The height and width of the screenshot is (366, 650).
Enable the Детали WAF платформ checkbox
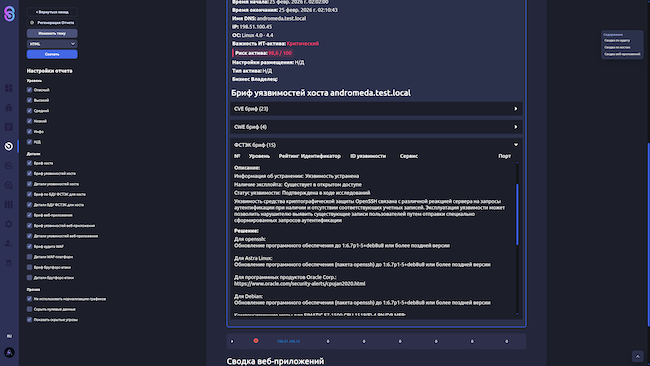pos(29,257)
